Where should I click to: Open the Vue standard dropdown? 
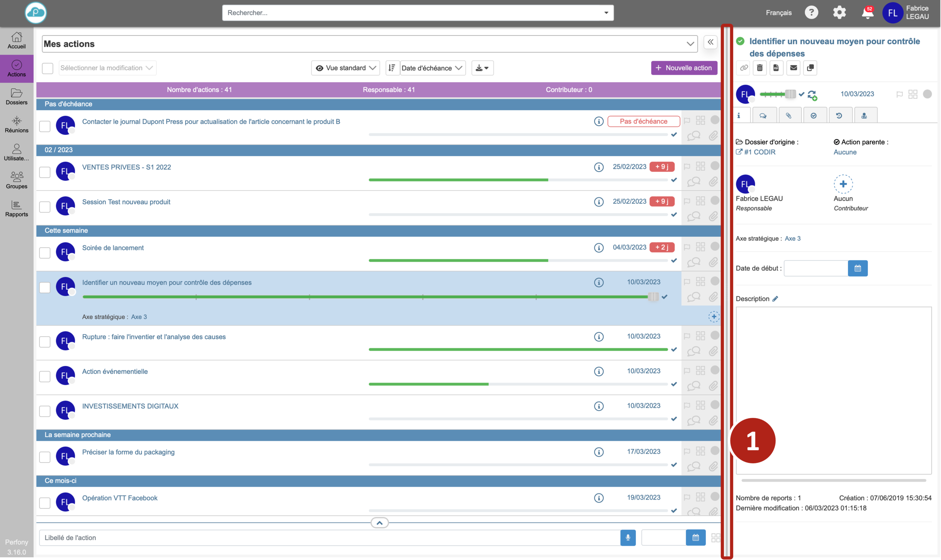346,68
